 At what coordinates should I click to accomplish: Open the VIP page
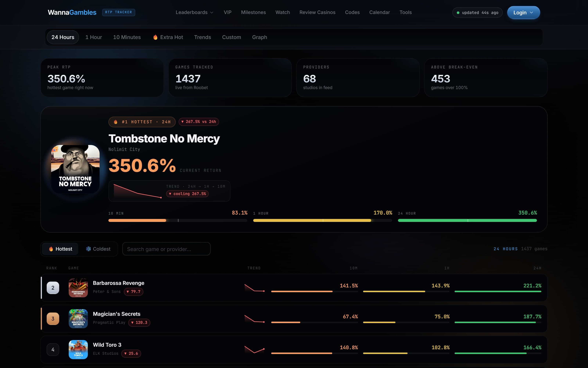pyautogui.click(x=227, y=12)
